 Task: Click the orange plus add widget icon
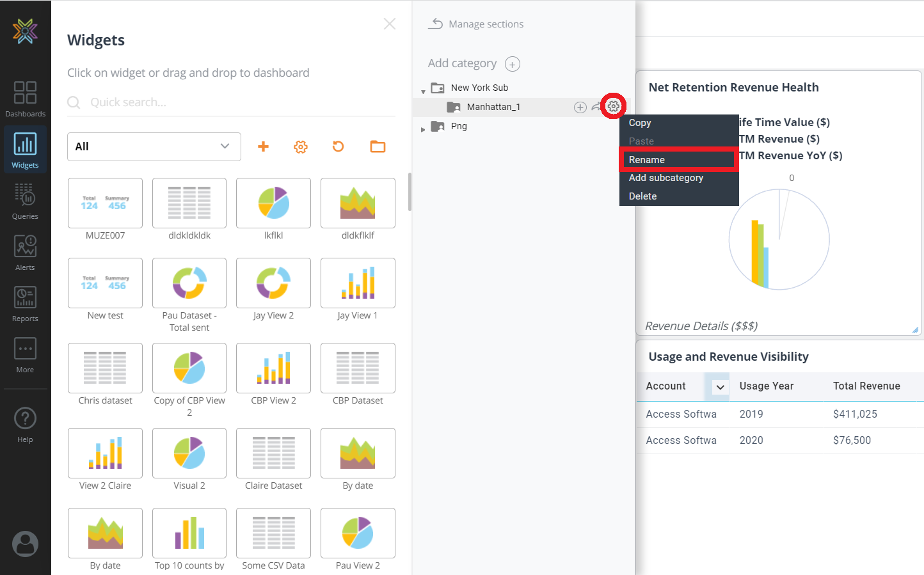(263, 146)
